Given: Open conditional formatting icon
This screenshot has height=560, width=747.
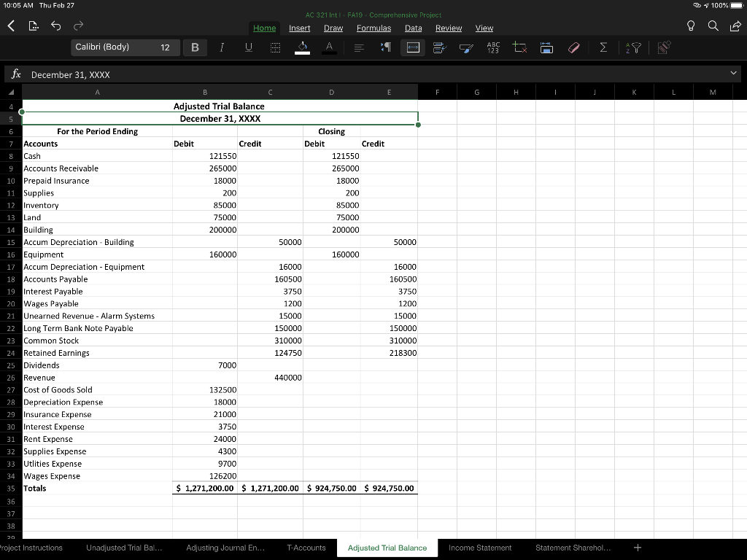Looking at the screenshot, I should (x=440, y=47).
